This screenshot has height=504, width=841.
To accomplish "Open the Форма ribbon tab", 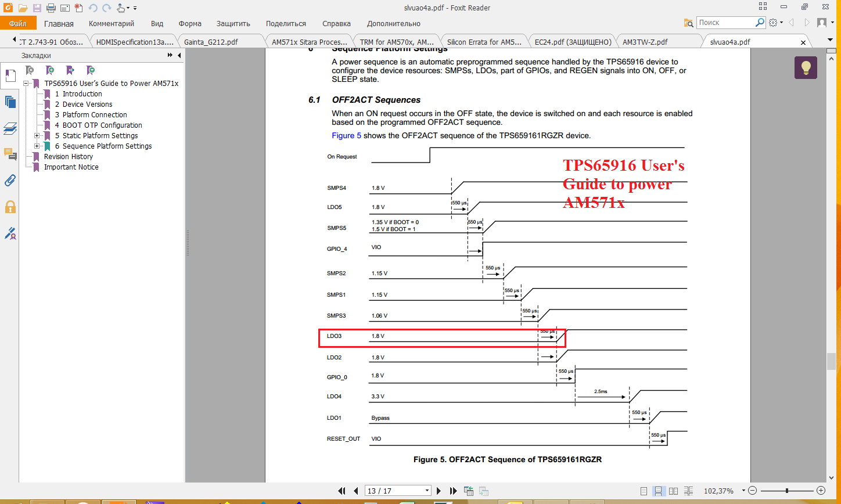I will pyautogui.click(x=190, y=24).
